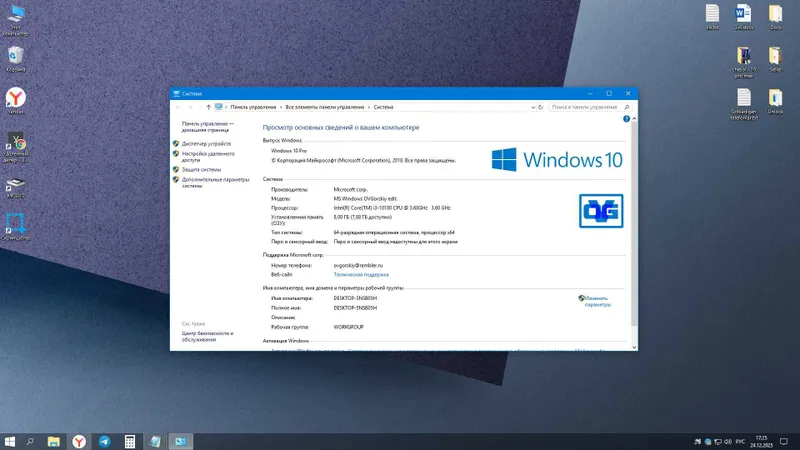Select the Word document on desktop
Screen dimensions: 800x450
(743, 17)
